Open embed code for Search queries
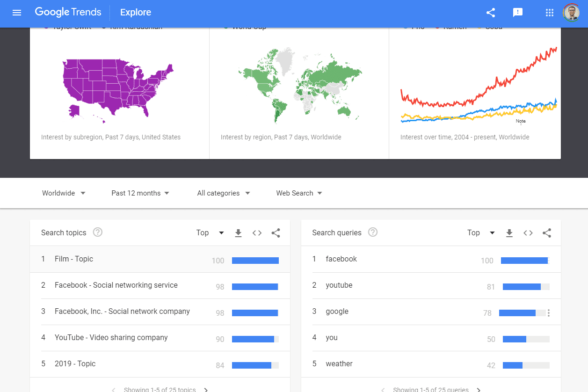Screen dimensions: 588x392 click(528, 233)
